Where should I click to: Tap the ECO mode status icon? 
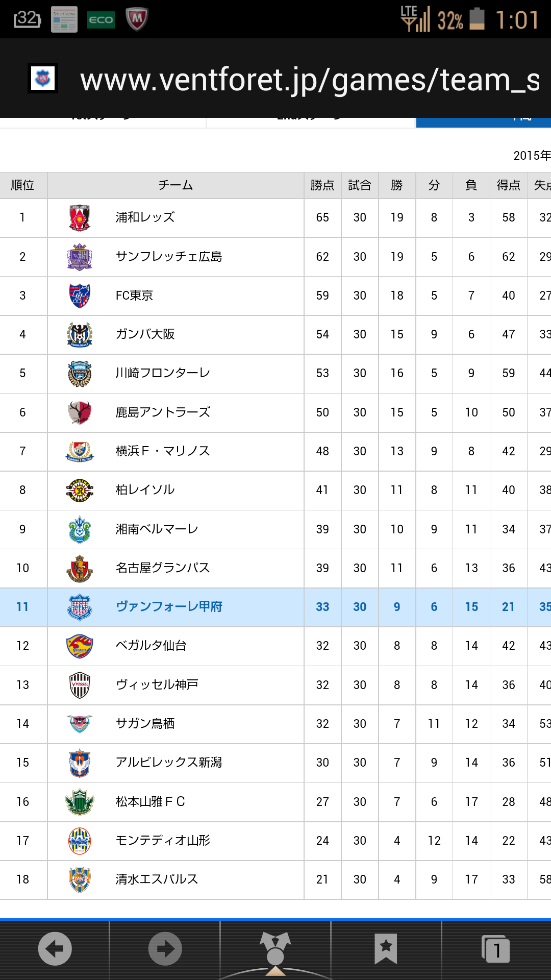coord(101,20)
